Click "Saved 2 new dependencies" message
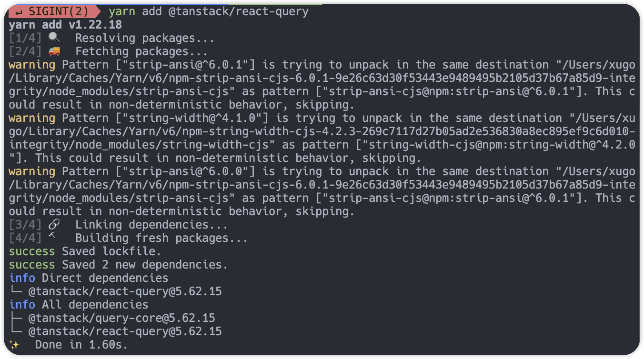 [145, 265]
